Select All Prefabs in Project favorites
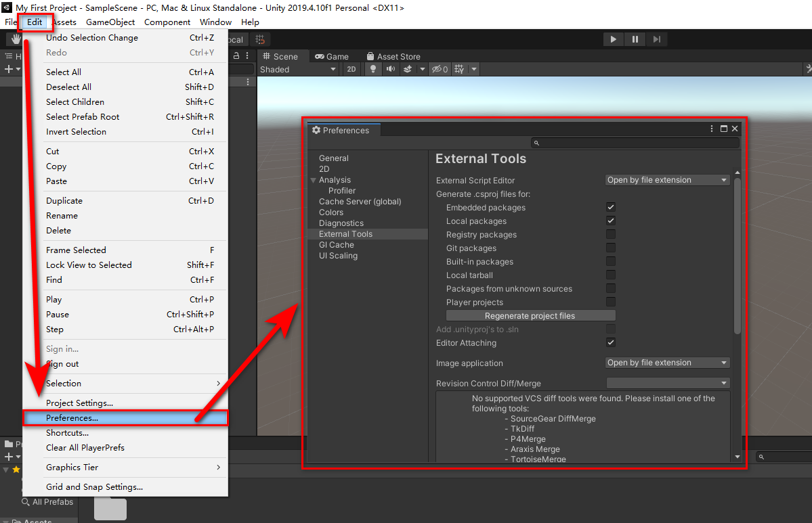This screenshot has width=812, height=523. [x=47, y=502]
